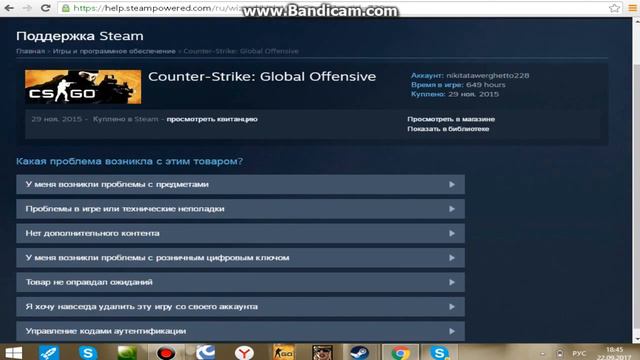Expand arrow on Товар не оправдал ожиданий
This screenshot has height=360, width=640.
pos(452,282)
